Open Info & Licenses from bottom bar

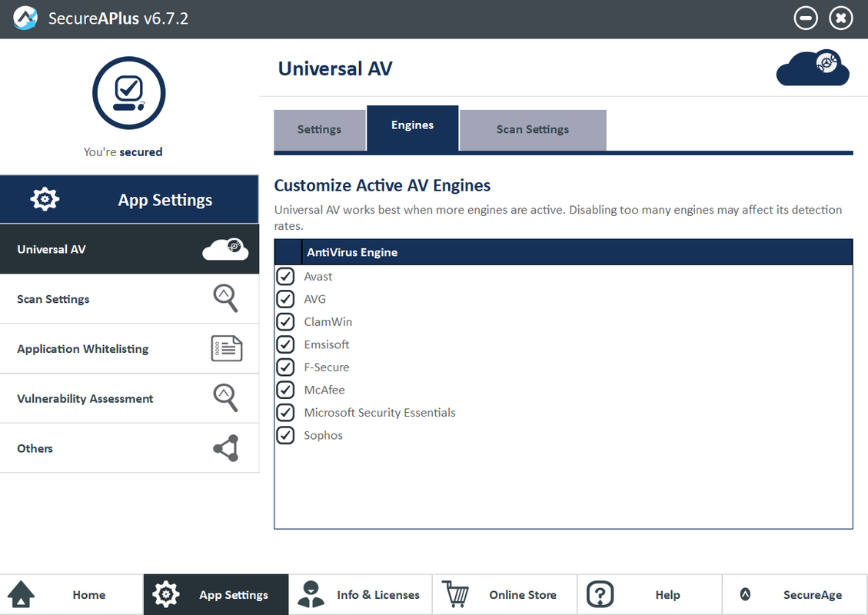pos(361,594)
